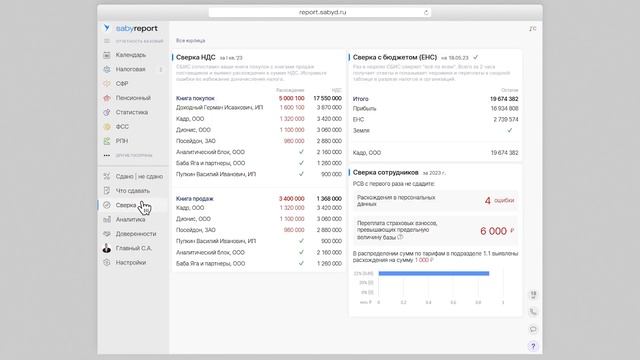The image size is (640, 360).
Task: Open the Книга продаж heading
Action: (195, 199)
